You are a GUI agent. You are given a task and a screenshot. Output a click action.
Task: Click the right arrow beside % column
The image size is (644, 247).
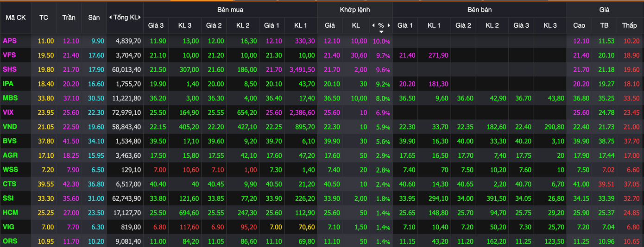pyautogui.click(x=389, y=25)
